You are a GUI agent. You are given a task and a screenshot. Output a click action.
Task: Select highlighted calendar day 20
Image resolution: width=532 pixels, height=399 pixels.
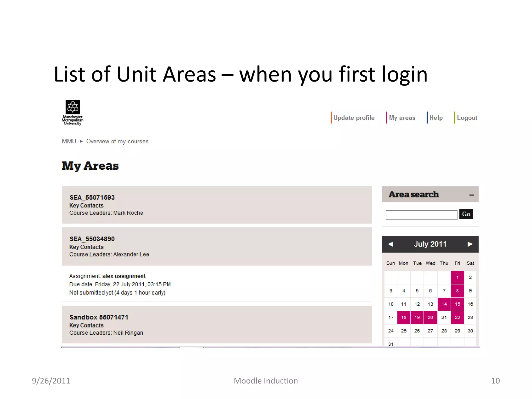pyautogui.click(x=430, y=317)
